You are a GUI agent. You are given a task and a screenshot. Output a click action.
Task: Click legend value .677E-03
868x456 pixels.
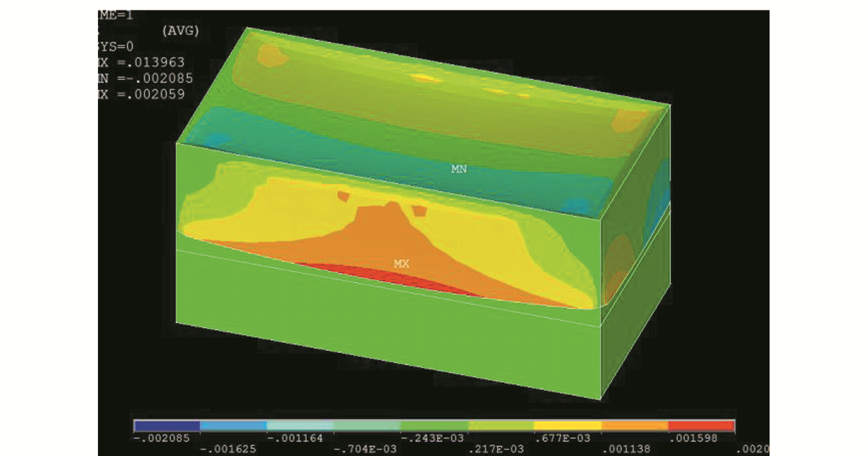click(562, 438)
